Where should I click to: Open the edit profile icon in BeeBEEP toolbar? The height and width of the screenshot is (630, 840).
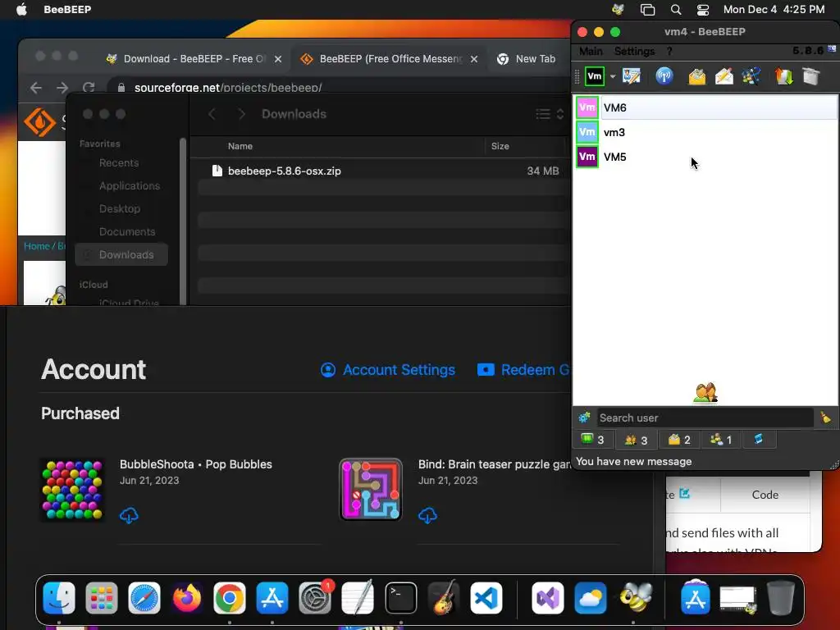pyautogui.click(x=632, y=76)
